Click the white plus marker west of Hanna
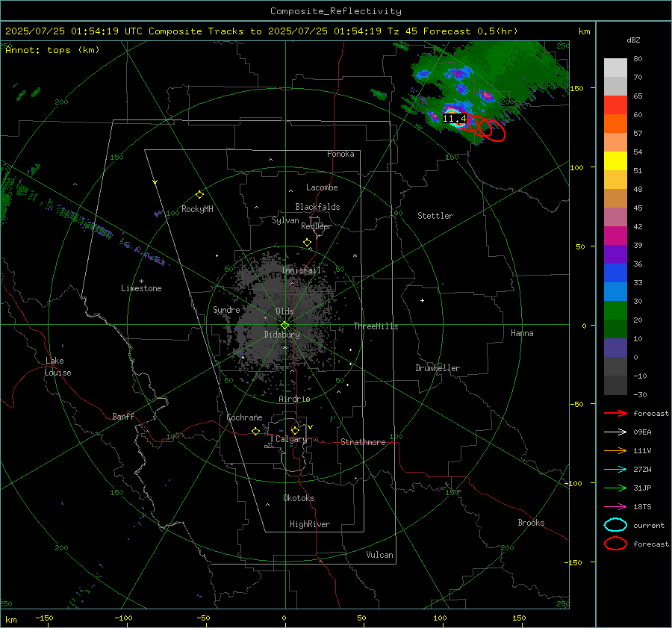 pyautogui.click(x=422, y=300)
